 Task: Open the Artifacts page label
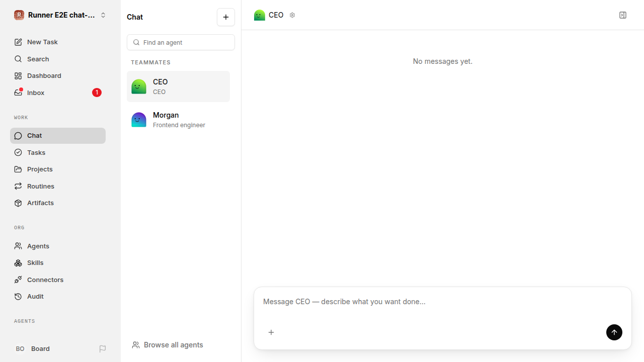40,203
